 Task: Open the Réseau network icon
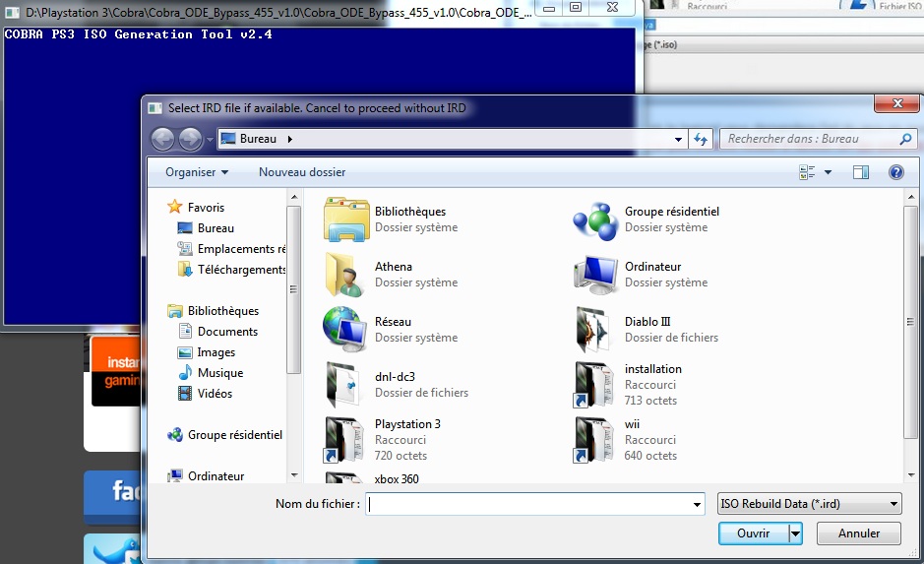click(344, 330)
